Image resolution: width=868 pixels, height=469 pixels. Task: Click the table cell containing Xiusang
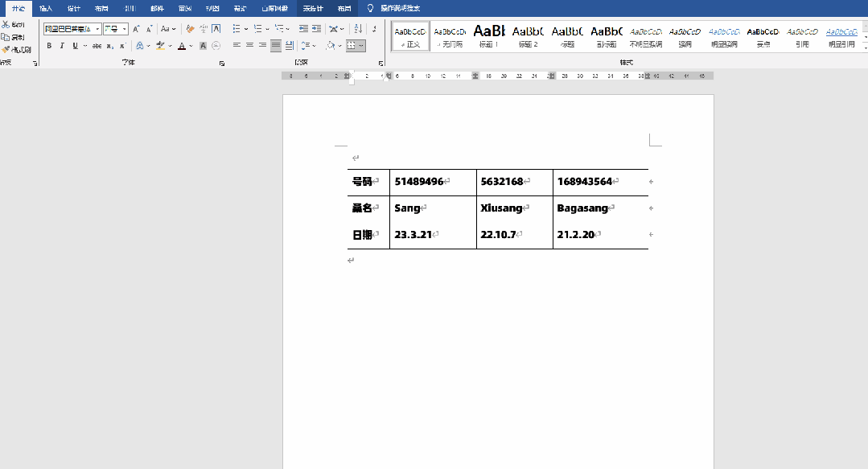tap(514, 208)
